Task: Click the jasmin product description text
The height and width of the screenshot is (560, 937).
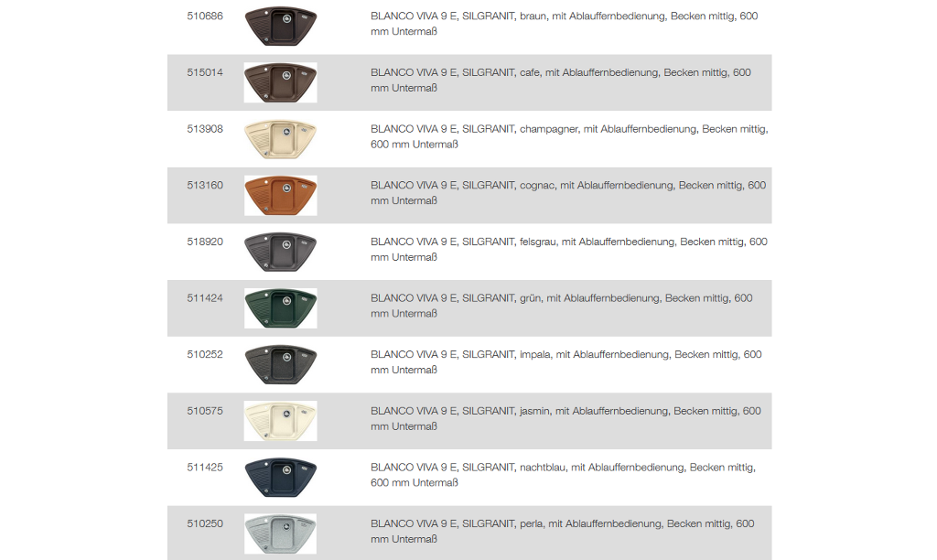Action: [565, 418]
